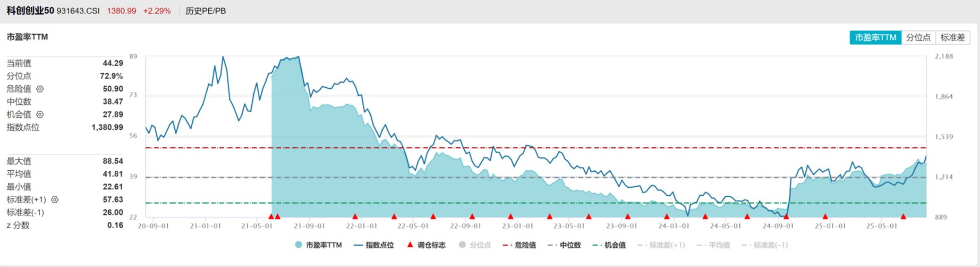
Task: Switch to the 标准差 tab
Action: coord(952,38)
